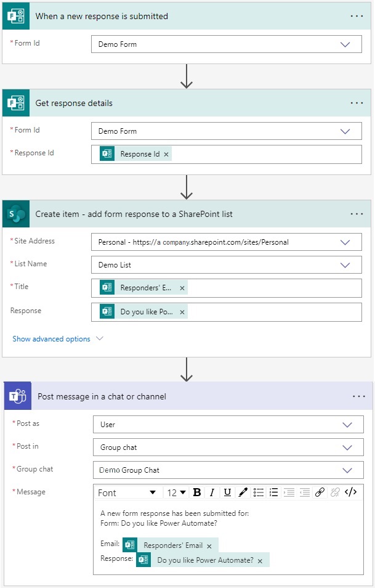The image size is (375, 588).
Task: Insert a hyperlink in the message
Action: tap(319, 492)
